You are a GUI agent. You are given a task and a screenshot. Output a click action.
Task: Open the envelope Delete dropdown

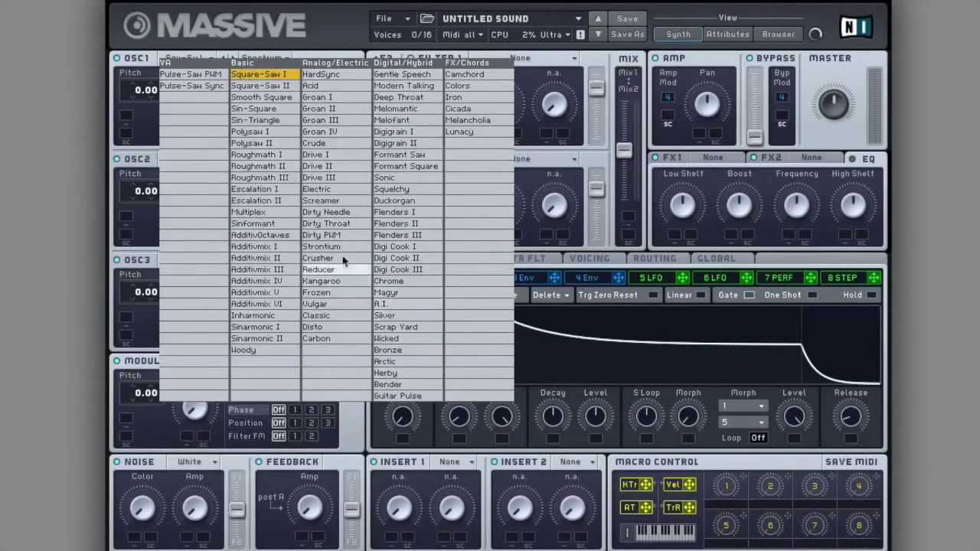[x=550, y=295]
